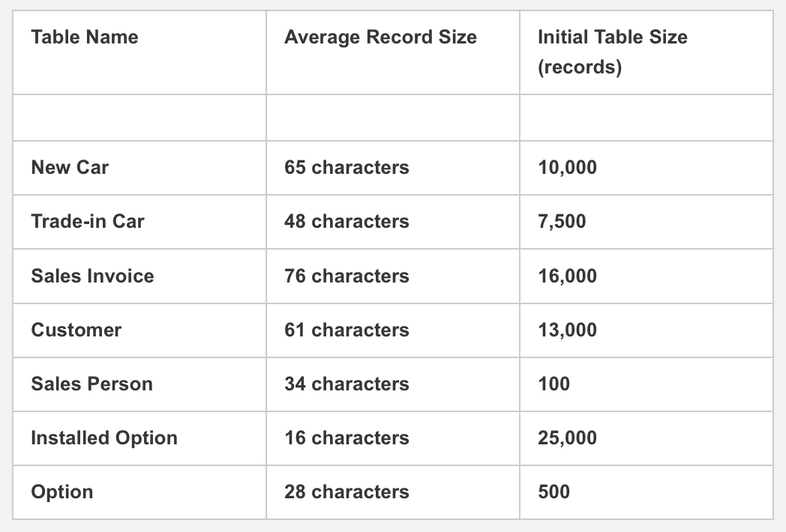Select the "16,000" records cell
The height and width of the screenshot is (532, 786).
click(x=567, y=276)
